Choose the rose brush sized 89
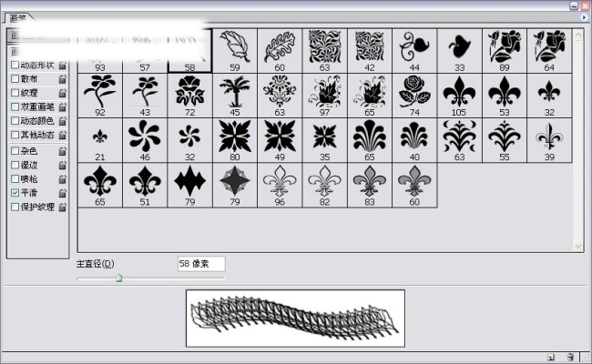Viewport: 592px width, 364px height. click(x=505, y=51)
